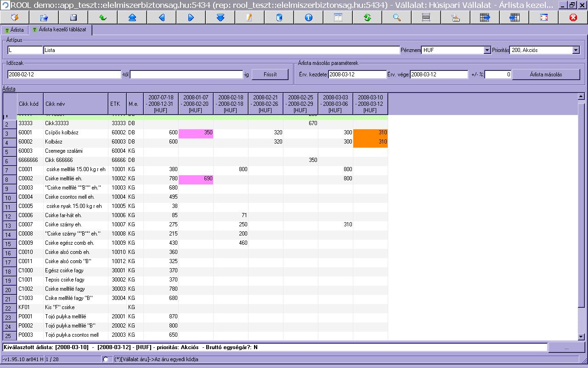588x368 pixels.
Task: Expand the Prioritás dropdown
Action: tap(576, 50)
